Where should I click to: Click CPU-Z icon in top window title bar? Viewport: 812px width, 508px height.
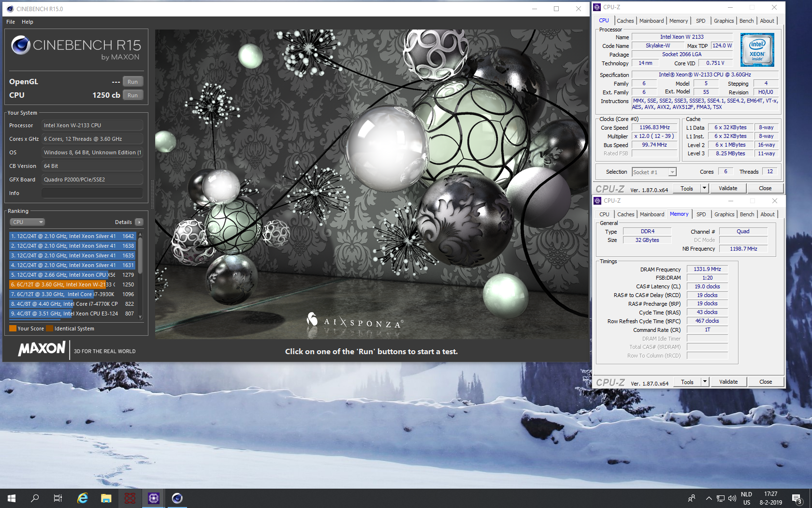click(x=597, y=7)
